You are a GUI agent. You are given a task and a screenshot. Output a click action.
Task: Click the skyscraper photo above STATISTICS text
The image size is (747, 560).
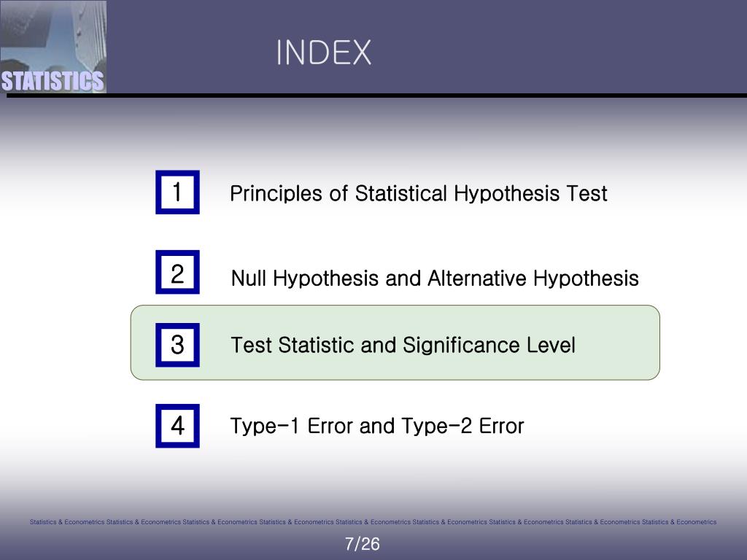(53, 35)
